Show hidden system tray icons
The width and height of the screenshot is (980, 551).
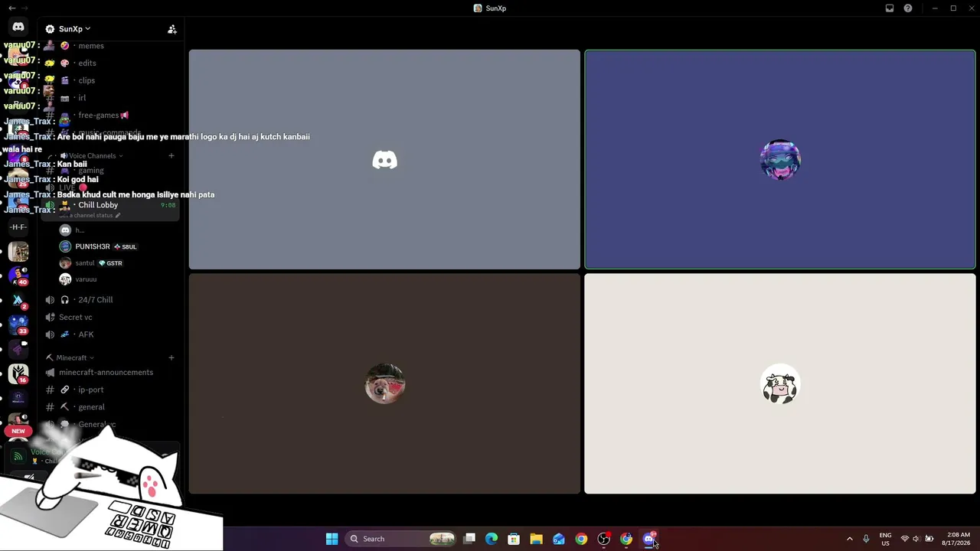pyautogui.click(x=849, y=539)
